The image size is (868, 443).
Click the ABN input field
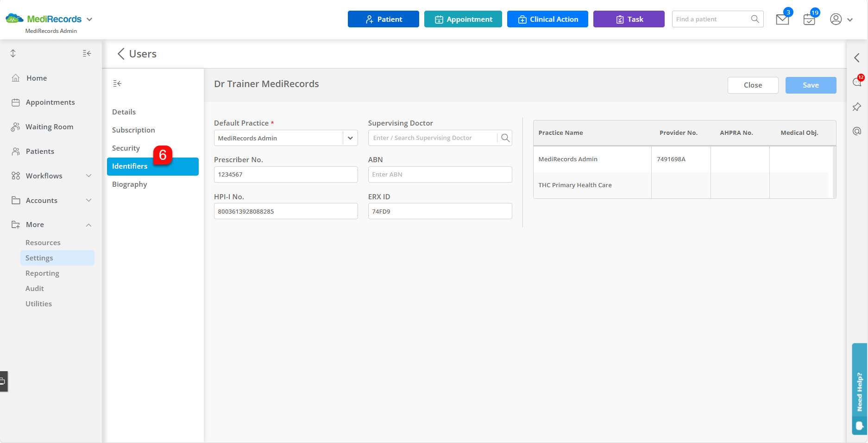click(440, 175)
